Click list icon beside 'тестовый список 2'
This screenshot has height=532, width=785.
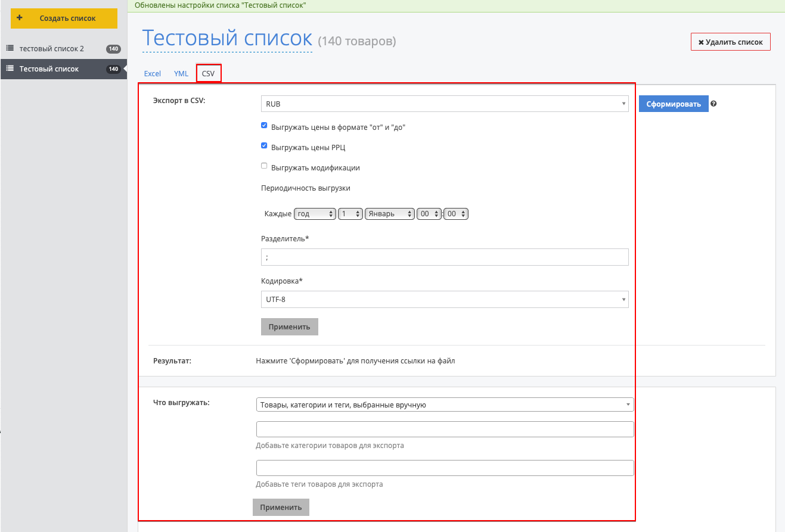10,48
